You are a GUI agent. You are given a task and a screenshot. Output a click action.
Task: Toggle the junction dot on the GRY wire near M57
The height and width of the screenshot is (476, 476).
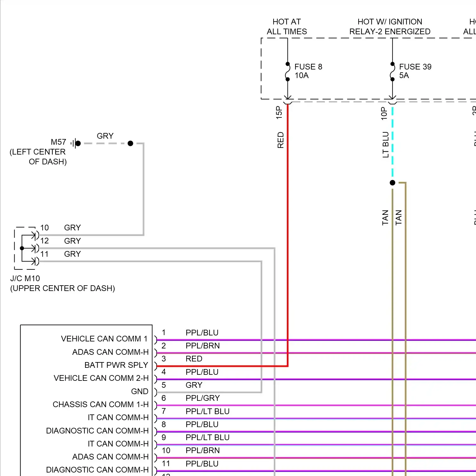coord(130,143)
